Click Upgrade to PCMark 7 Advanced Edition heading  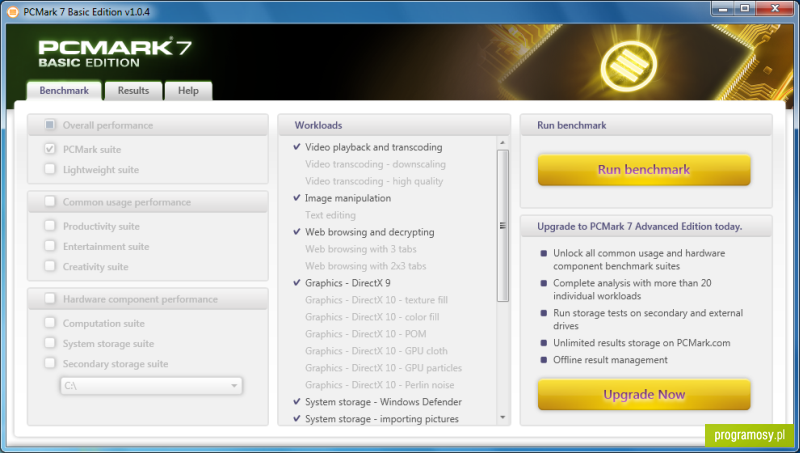639,226
